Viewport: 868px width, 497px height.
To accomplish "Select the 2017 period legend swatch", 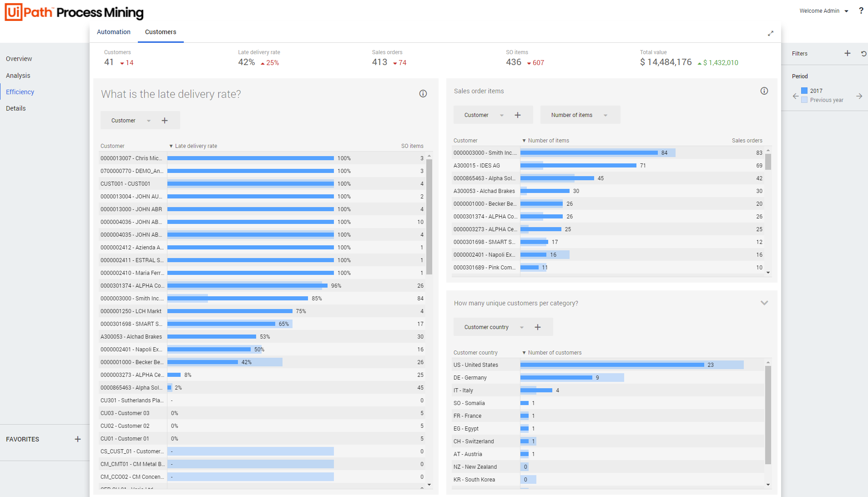I will 804,91.
